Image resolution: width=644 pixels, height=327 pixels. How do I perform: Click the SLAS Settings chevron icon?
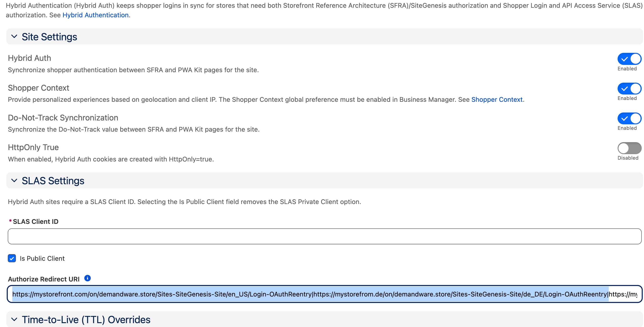click(x=14, y=181)
